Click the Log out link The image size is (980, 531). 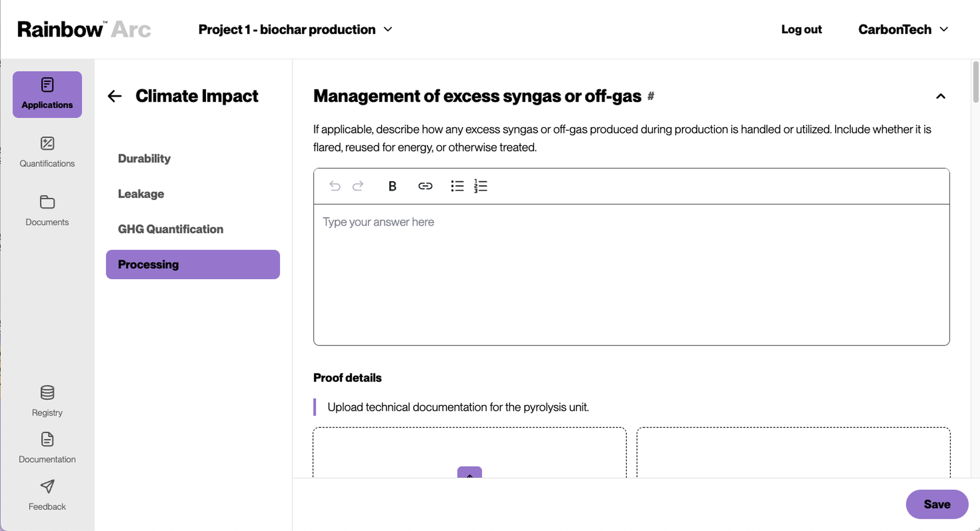pyautogui.click(x=801, y=29)
